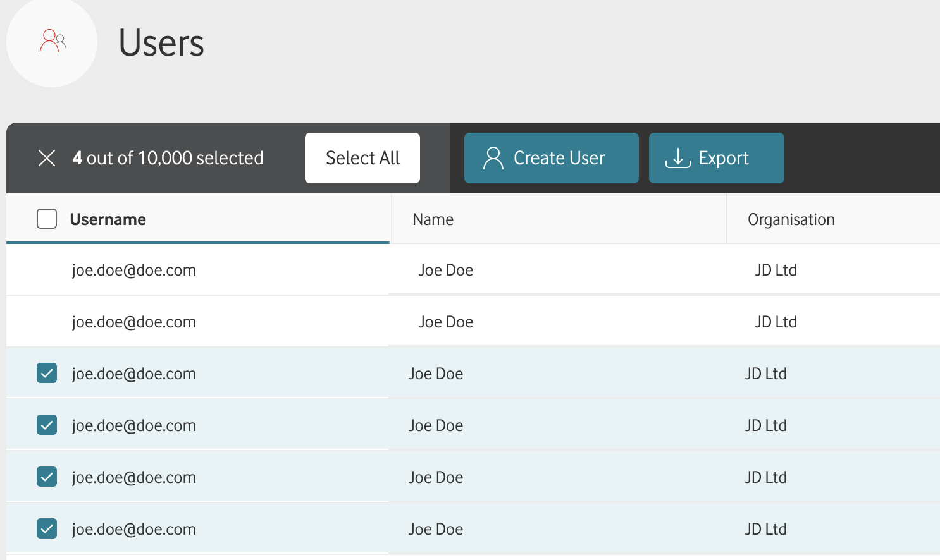
Task: Clear the selection with the X icon
Action: [47, 158]
